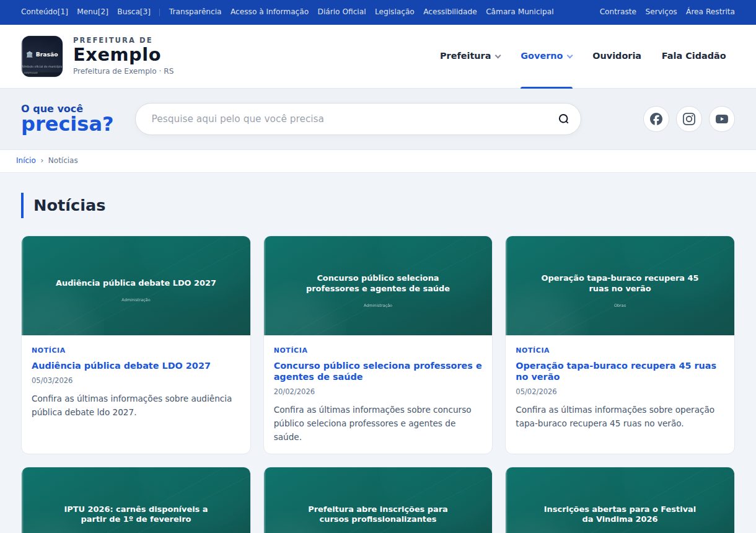This screenshot has height=533, width=756.
Task: Click the date 05/03/2026
Action: coord(52,381)
